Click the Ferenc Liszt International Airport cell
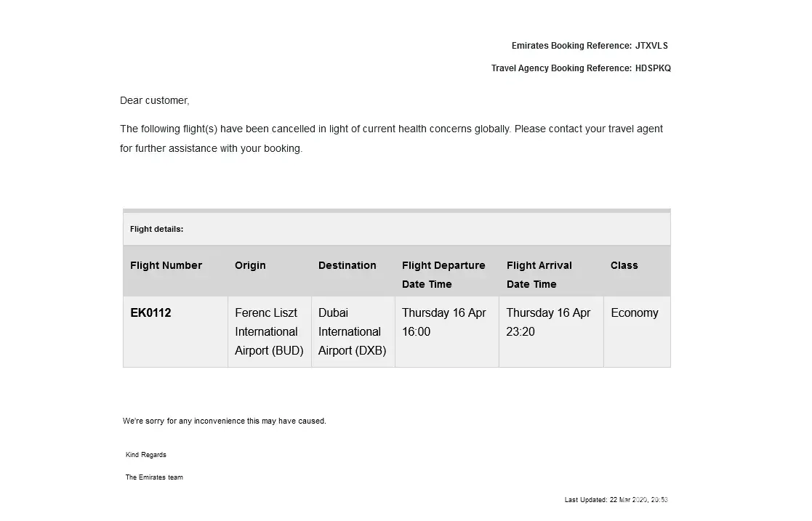Image resolution: width=812 pixels, height=521 pixels. (269, 331)
